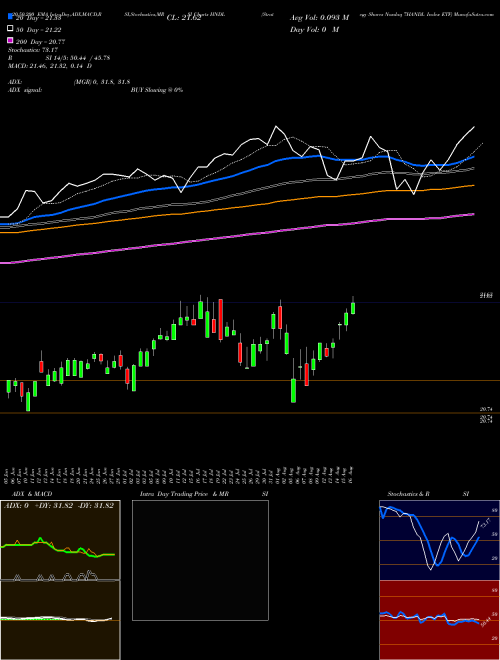
Task: Click the '(MGR) 0, 31.8, 31.8' ADX values
Action: coord(102,82)
